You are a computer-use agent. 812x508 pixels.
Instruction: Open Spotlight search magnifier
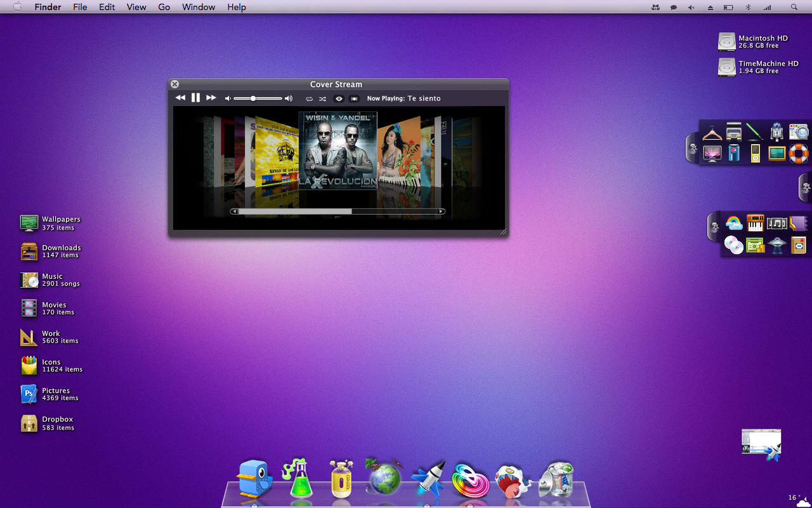click(x=794, y=7)
